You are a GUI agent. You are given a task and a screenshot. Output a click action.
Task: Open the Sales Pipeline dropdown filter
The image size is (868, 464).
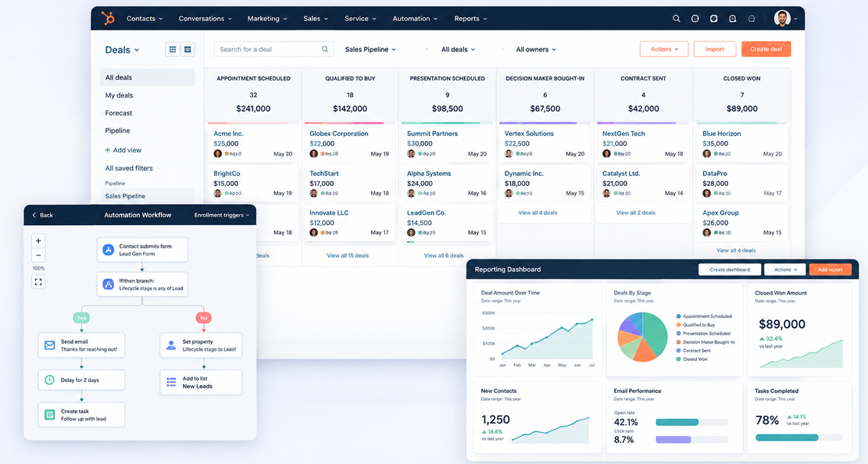[x=370, y=49]
